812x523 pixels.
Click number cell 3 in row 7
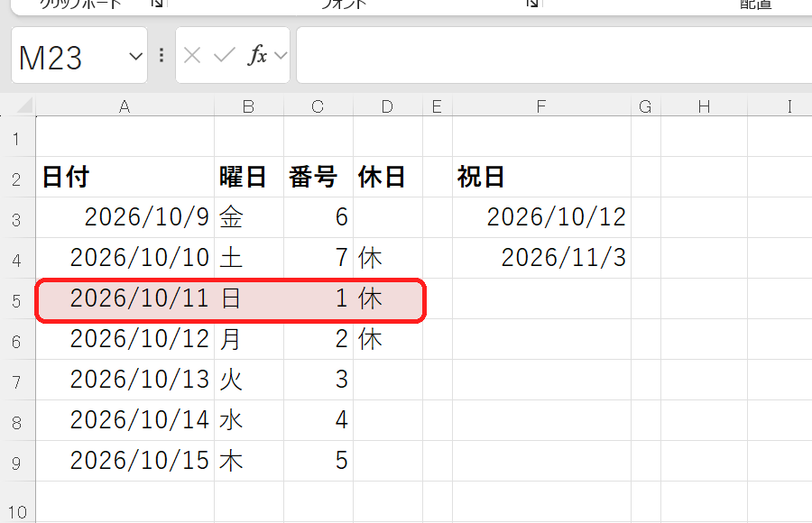pos(318,380)
